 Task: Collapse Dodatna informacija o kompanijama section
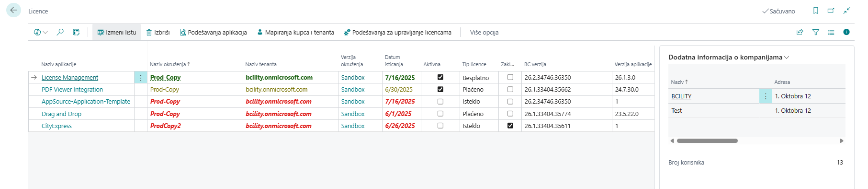tap(729, 57)
